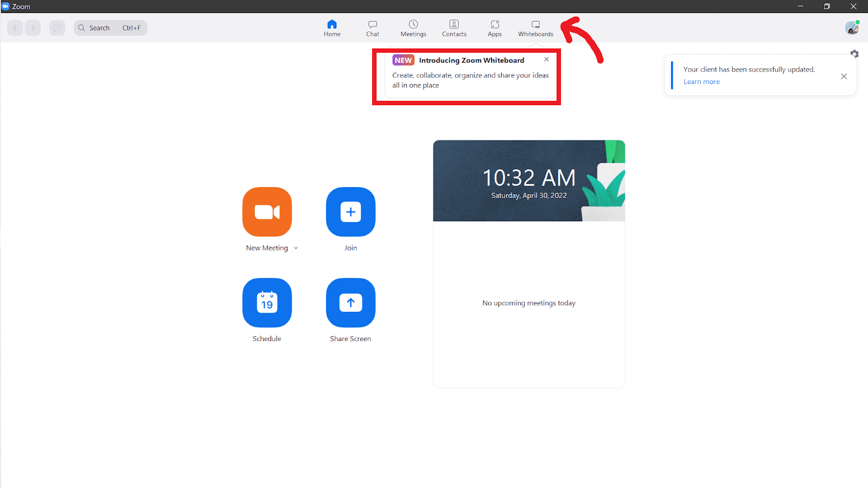Expand the New Meeting dropdown chevron

point(296,248)
